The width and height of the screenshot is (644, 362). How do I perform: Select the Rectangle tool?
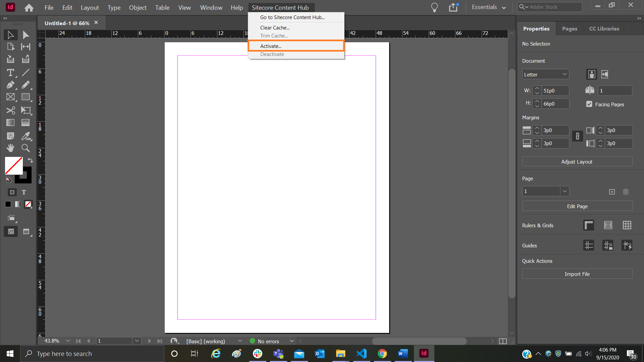tap(26, 97)
